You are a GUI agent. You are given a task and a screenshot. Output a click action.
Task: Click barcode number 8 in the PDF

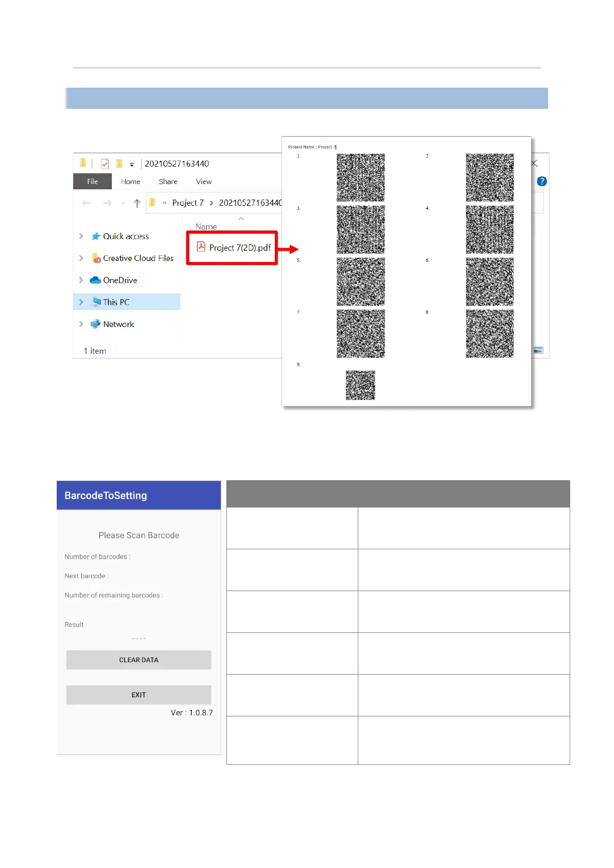[x=490, y=334]
